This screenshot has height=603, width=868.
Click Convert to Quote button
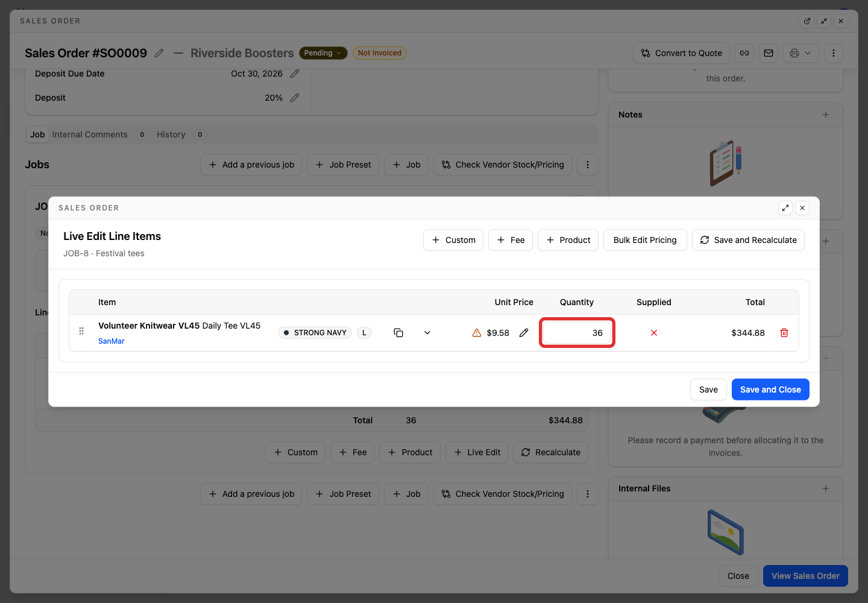pyautogui.click(x=682, y=53)
